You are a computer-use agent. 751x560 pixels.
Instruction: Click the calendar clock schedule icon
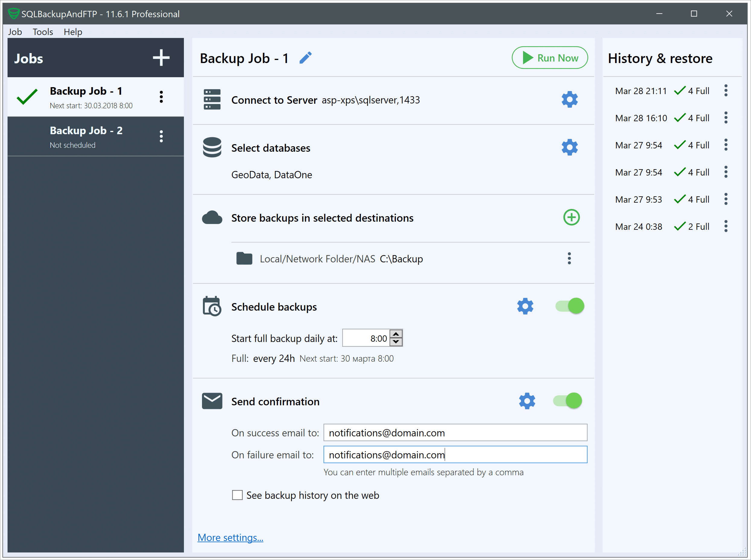pyautogui.click(x=212, y=306)
